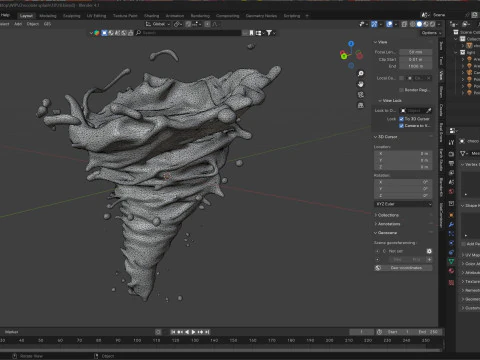This screenshot has width=480, height=360.
Task: Open the Physics properties tab icon
Action: pyautogui.click(x=451, y=243)
